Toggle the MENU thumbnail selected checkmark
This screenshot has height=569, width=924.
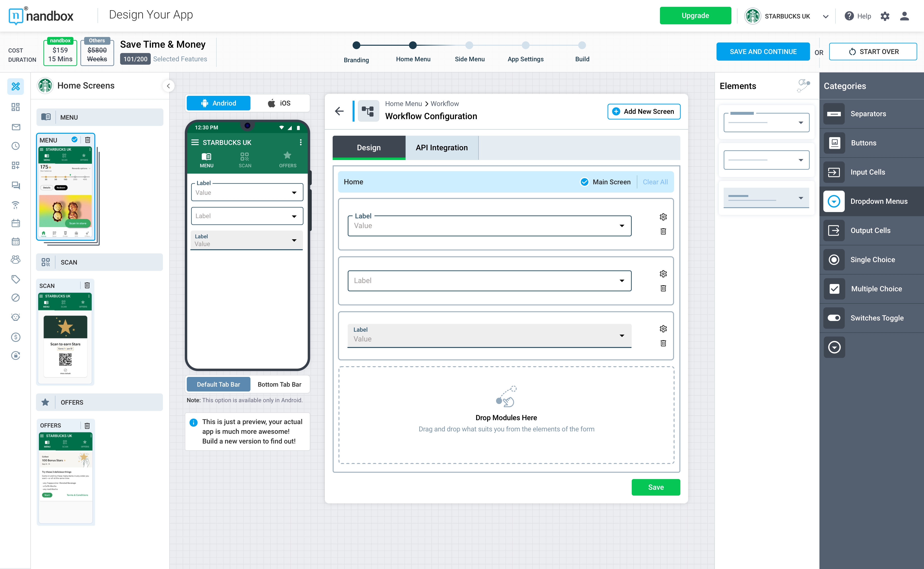coord(74,140)
